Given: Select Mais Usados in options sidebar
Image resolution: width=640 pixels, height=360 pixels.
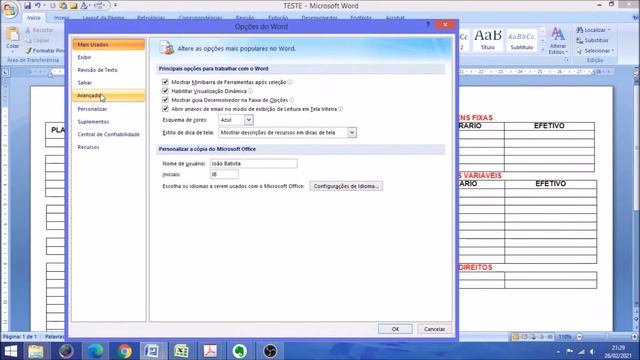Looking at the screenshot, I should click(109, 44).
